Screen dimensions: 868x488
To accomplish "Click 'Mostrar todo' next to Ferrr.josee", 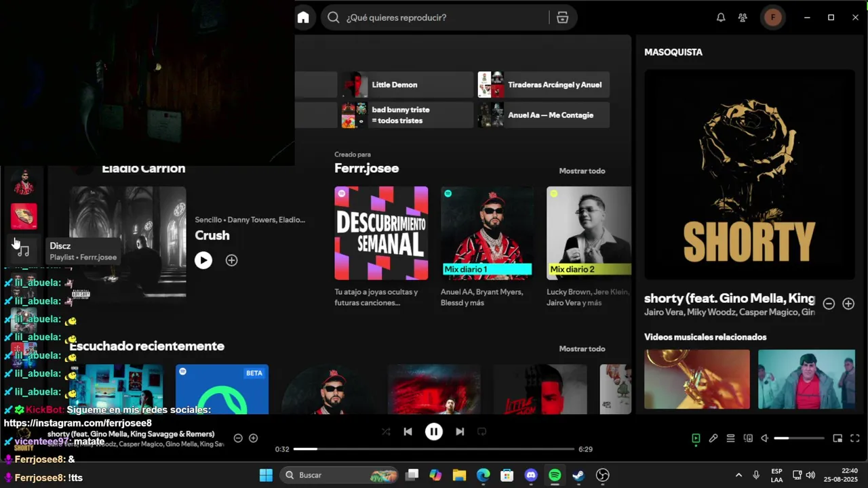I will tap(582, 171).
